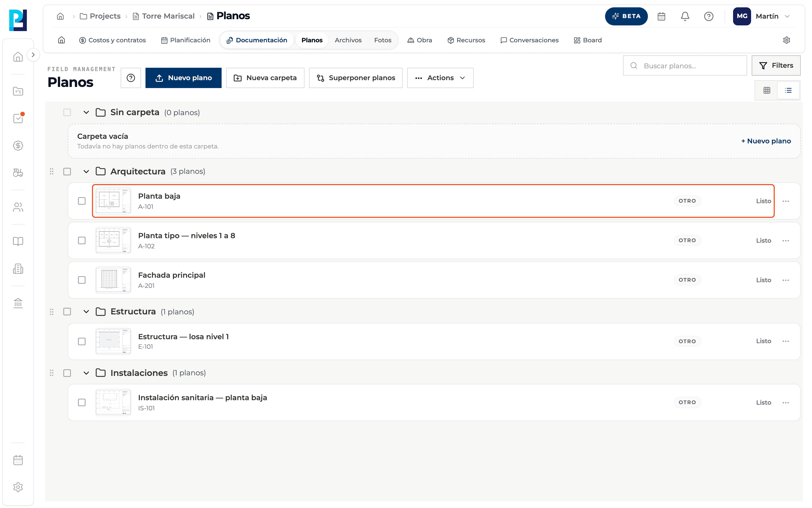Switch to the Fotos tab
Viewport: 812px width, 508px height.
pos(383,40)
